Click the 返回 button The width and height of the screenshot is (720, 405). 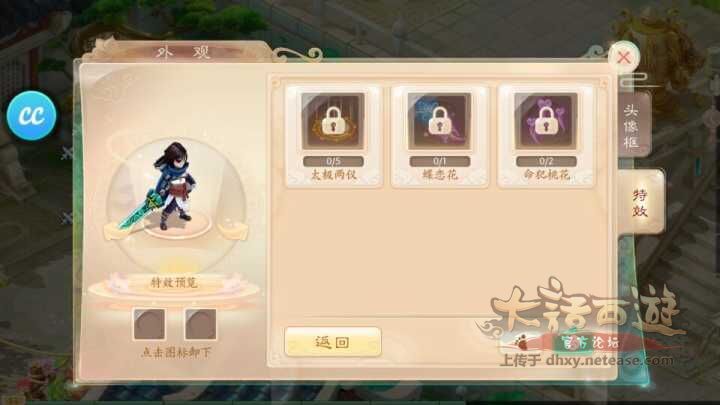333,342
